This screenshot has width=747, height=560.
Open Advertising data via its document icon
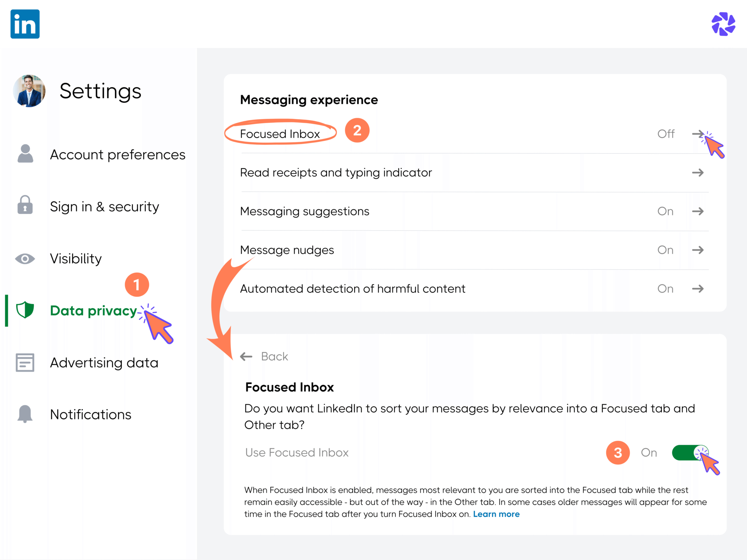point(25,362)
